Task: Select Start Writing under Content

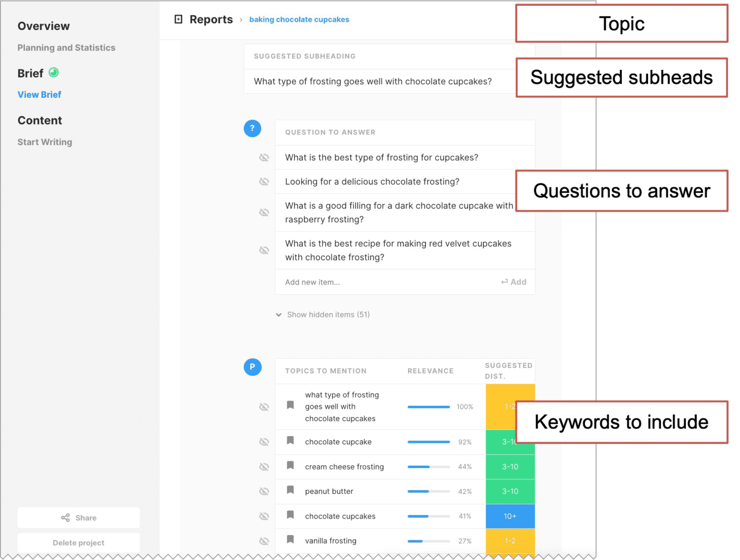Action: coord(44,142)
